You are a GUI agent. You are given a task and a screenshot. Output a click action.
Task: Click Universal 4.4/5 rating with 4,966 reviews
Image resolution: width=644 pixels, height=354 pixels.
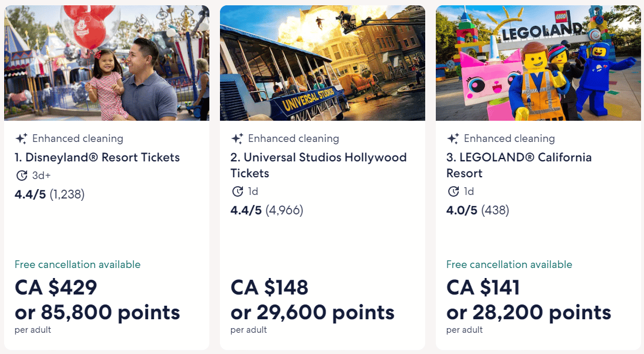[x=267, y=210]
